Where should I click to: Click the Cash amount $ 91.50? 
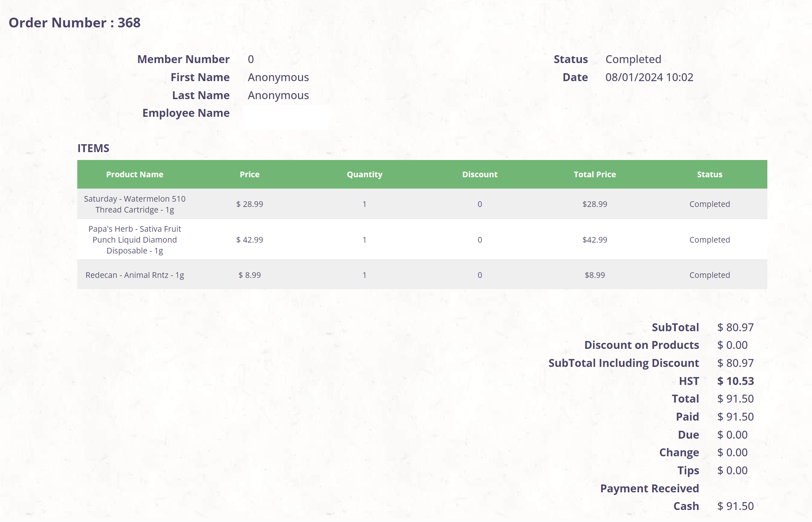(x=735, y=506)
